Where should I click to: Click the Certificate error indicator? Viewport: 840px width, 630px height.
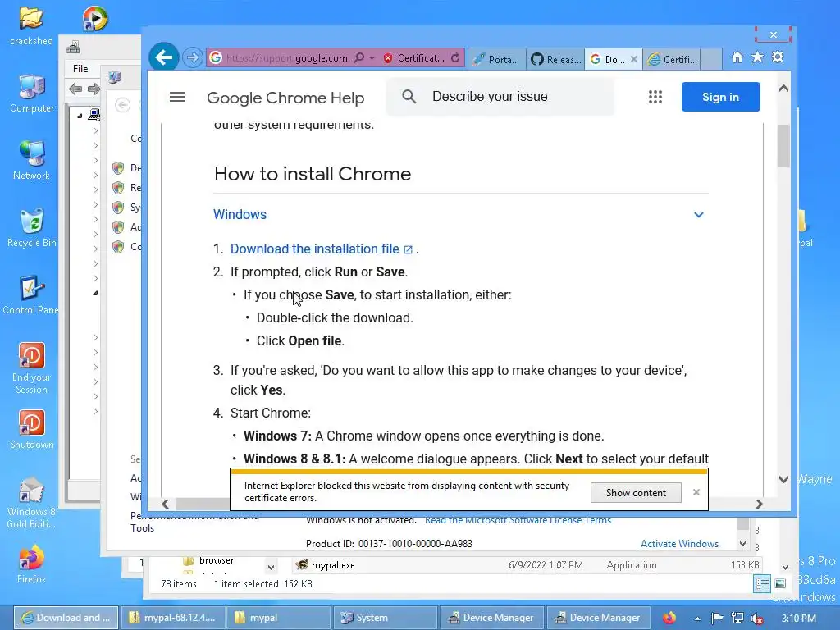pos(413,58)
